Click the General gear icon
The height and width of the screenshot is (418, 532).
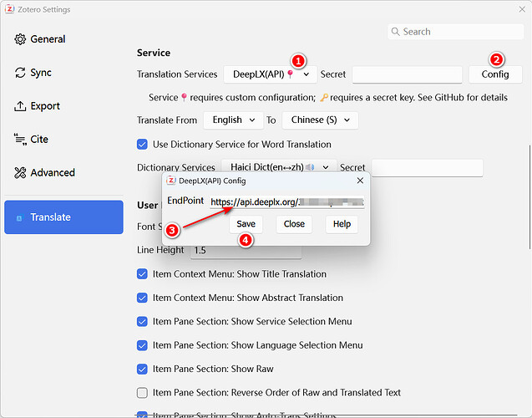pos(21,39)
